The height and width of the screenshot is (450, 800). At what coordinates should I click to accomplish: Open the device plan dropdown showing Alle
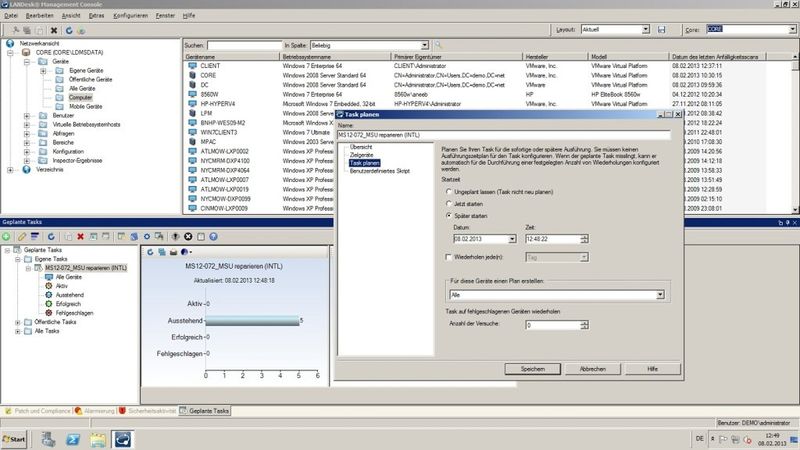[x=660, y=295]
